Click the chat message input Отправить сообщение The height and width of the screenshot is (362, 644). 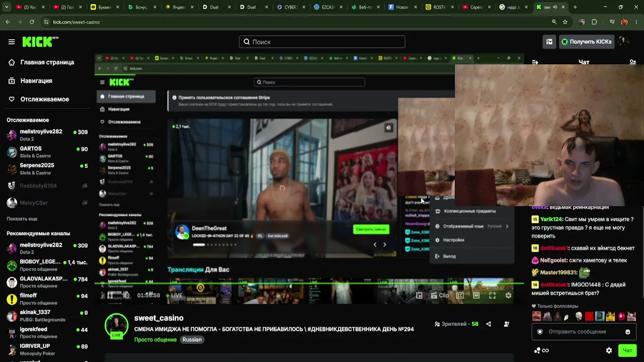click(x=584, y=332)
